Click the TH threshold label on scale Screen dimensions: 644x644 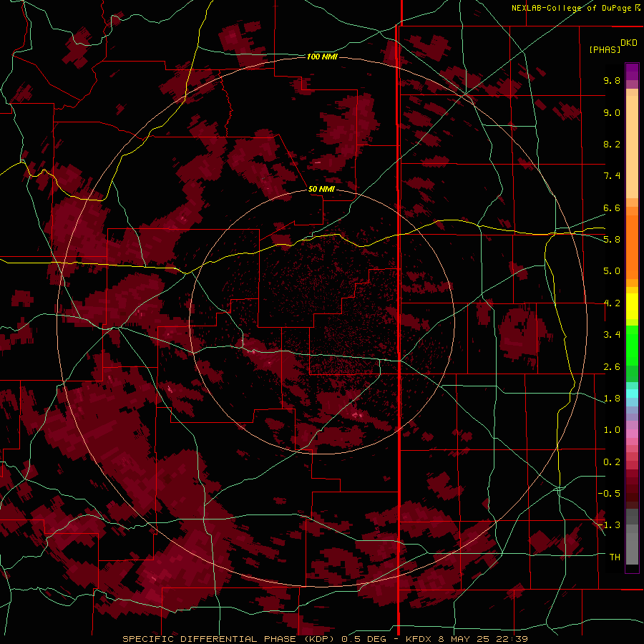click(x=615, y=557)
